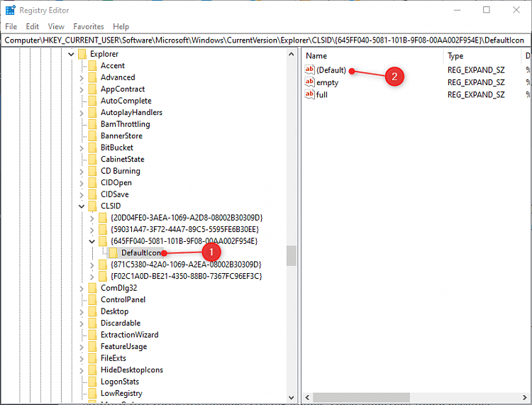Select the {871C5380-42A0-1069-A2EA-08002B30309D} key
Screen dimensions: 532x405
(186, 265)
